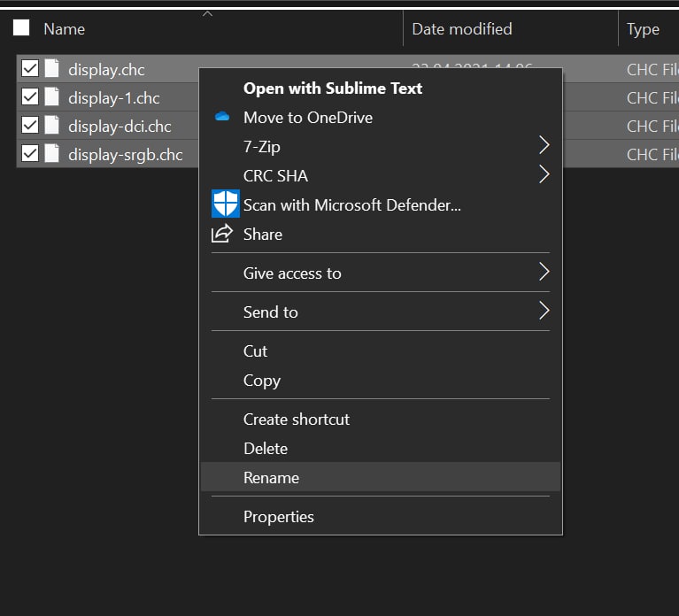Click CHC File type of display-srgb.chc
Viewport: 679px width, 616px height.
(x=652, y=155)
